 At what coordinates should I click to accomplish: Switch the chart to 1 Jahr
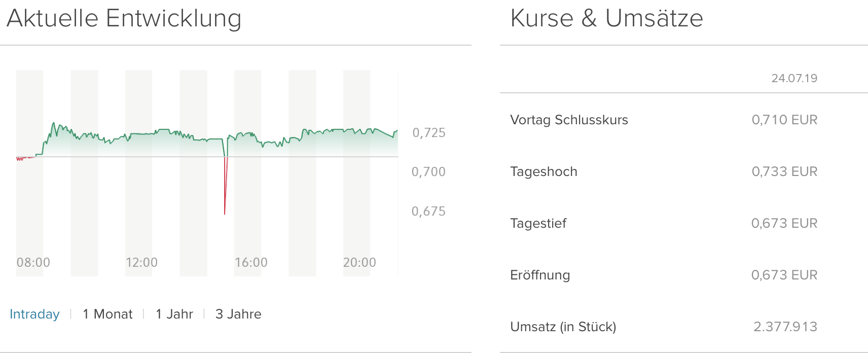[x=174, y=314]
